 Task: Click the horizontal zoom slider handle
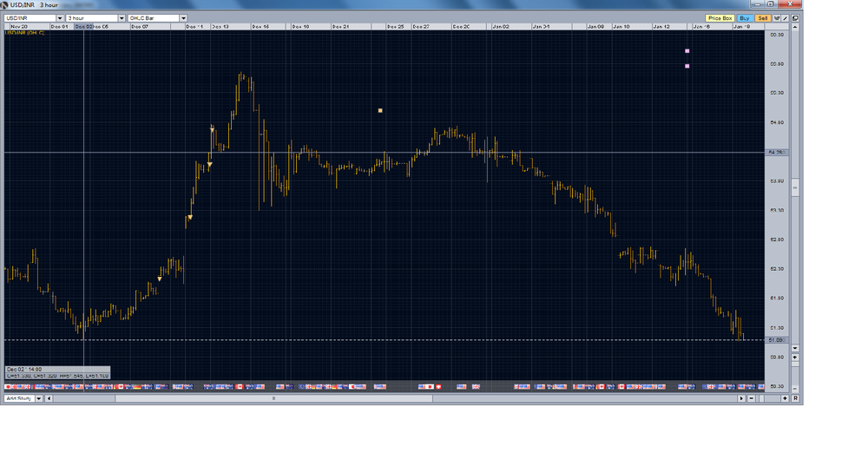tap(762, 398)
